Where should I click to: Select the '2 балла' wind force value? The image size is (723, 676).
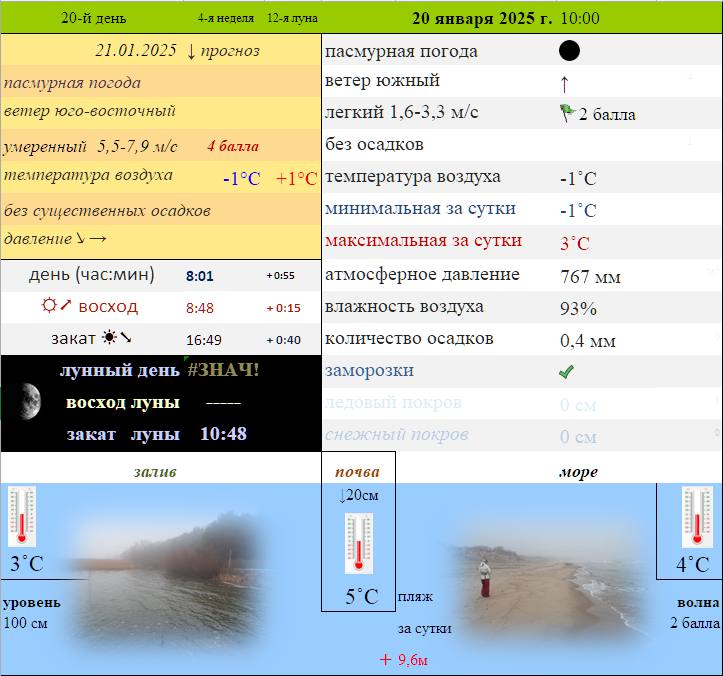607,114
